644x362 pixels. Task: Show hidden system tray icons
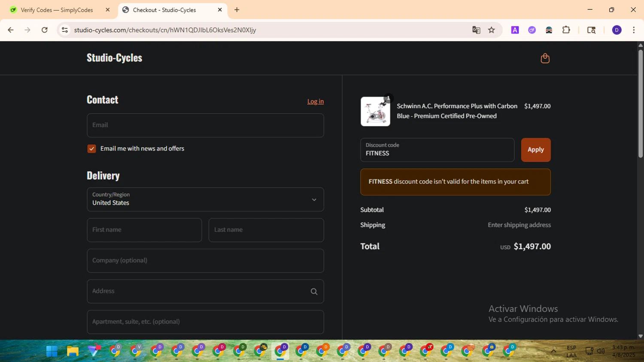553,351
